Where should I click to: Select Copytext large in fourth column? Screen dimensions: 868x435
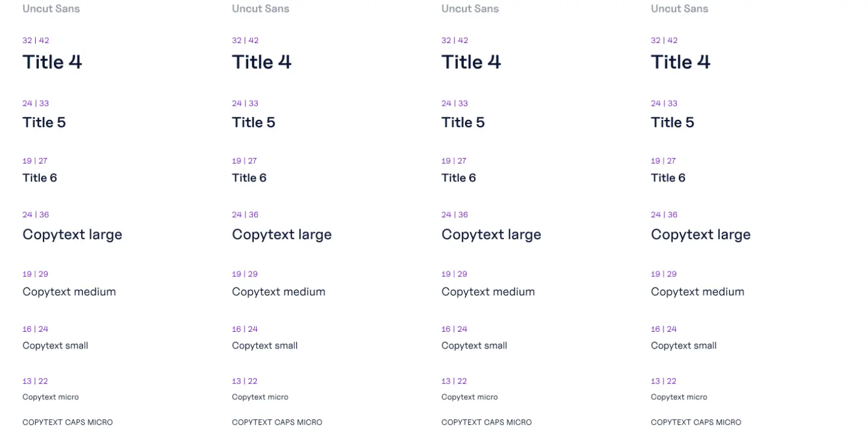(701, 235)
